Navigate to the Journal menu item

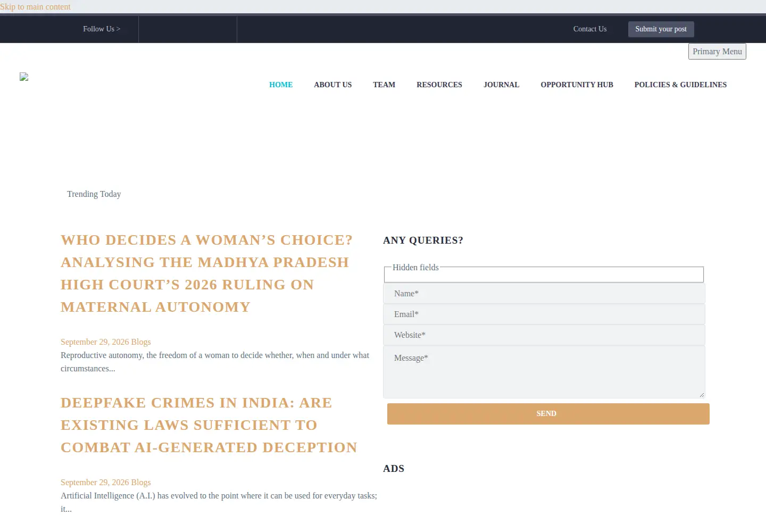click(x=502, y=85)
